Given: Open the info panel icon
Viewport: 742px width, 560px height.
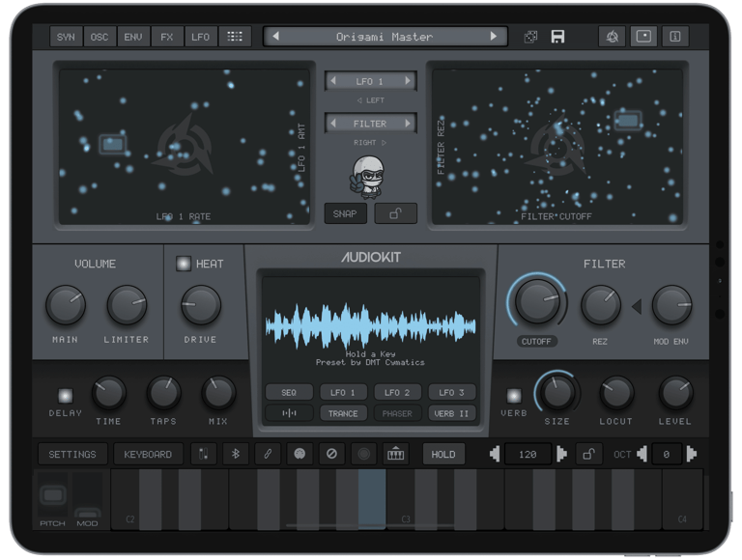Looking at the screenshot, I should click(675, 37).
